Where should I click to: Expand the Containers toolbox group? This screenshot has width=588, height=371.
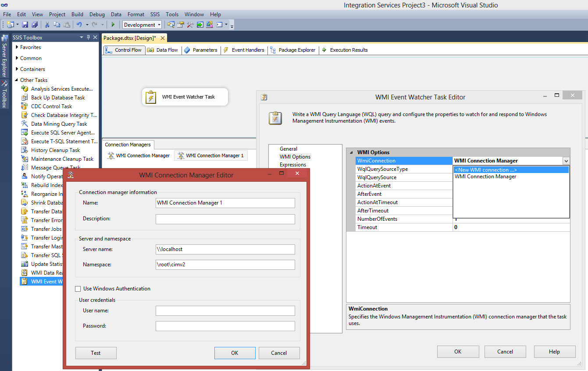click(x=17, y=69)
